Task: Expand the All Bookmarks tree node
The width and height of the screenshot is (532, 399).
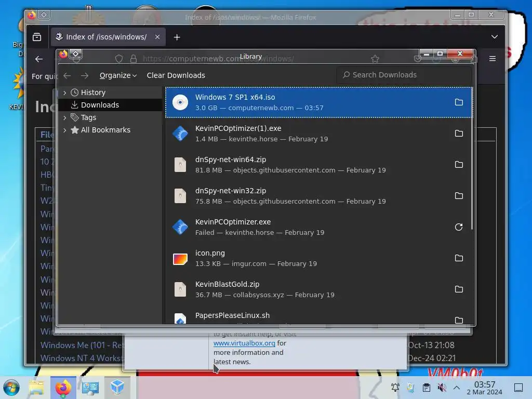Action: 65,130
